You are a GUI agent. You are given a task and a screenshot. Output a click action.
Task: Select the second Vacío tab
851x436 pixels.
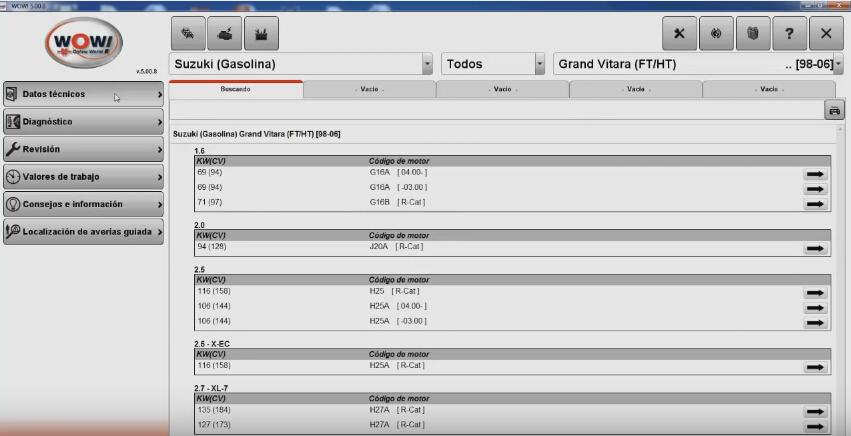click(503, 89)
